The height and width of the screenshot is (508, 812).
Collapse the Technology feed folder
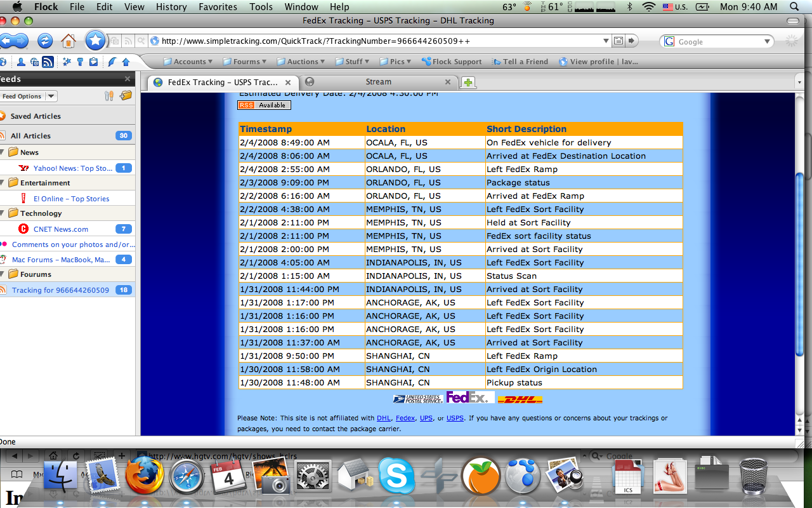pos(3,213)
